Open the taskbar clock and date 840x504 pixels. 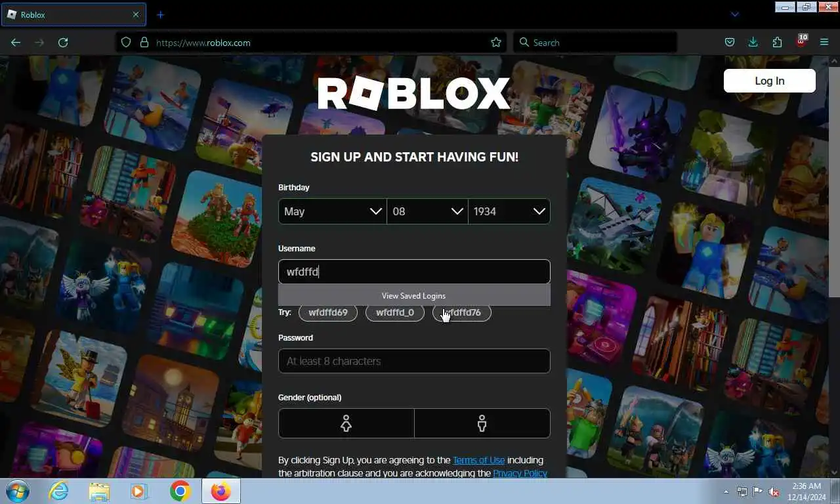point(807,491)
